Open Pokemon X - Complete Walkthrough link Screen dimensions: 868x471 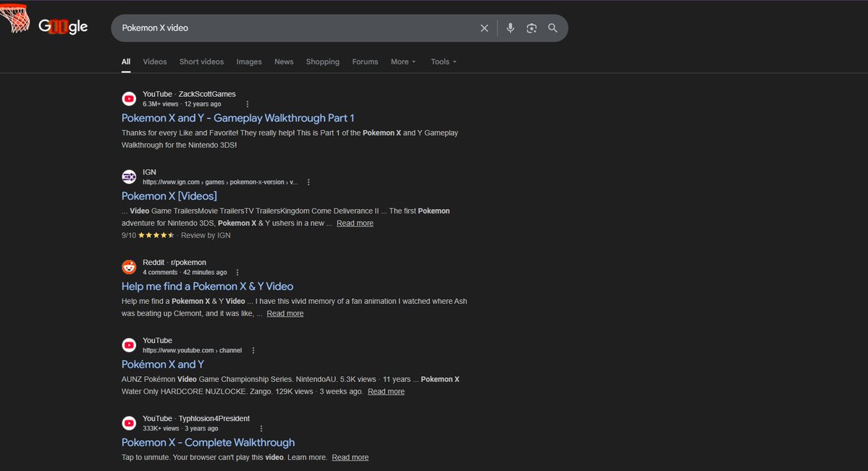(208, 442)
